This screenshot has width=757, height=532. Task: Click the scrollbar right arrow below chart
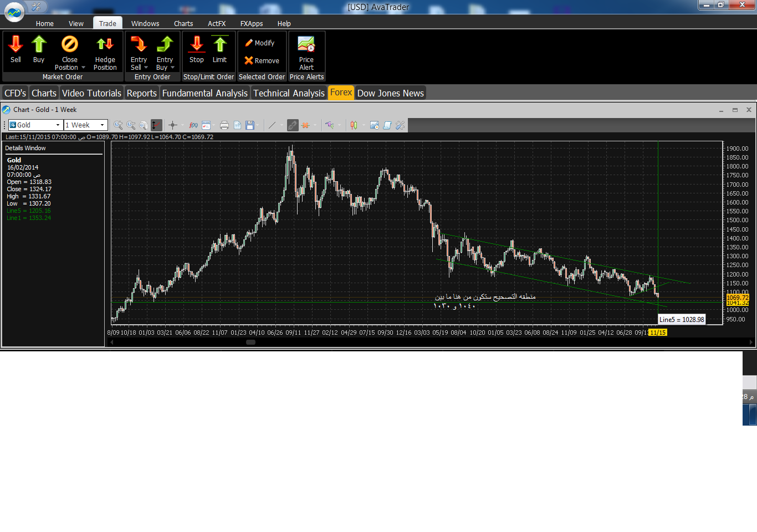coord(751,342)
